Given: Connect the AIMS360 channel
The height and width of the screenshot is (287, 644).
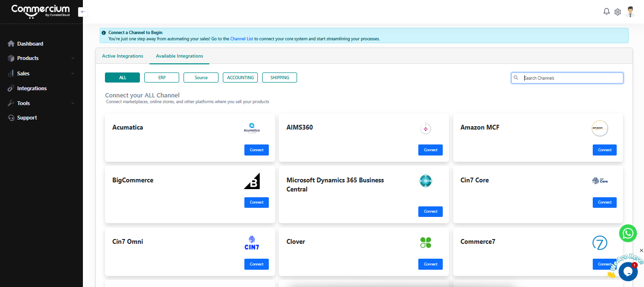Looking at the screenshot, I should [x=431, y=150].
